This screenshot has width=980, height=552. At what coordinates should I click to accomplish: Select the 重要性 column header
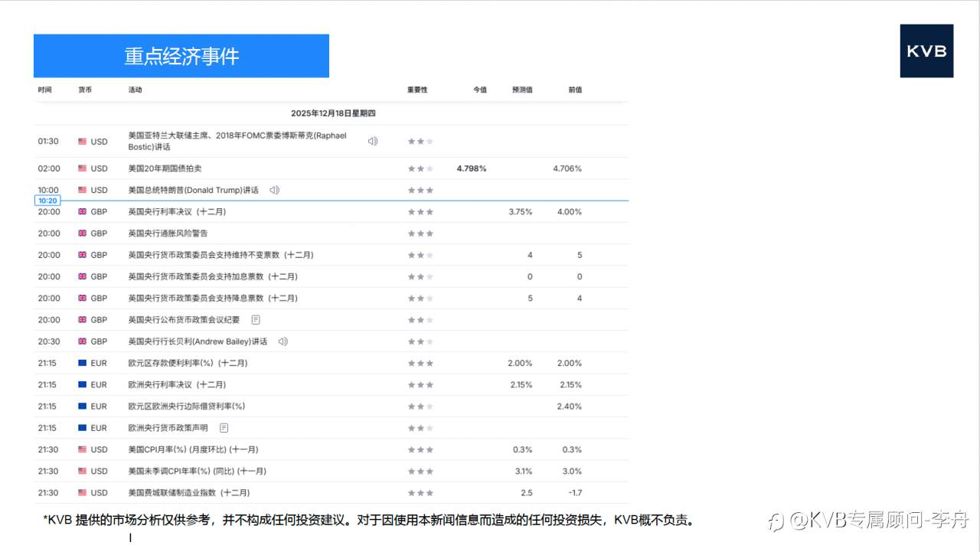[x=417, y=90]
